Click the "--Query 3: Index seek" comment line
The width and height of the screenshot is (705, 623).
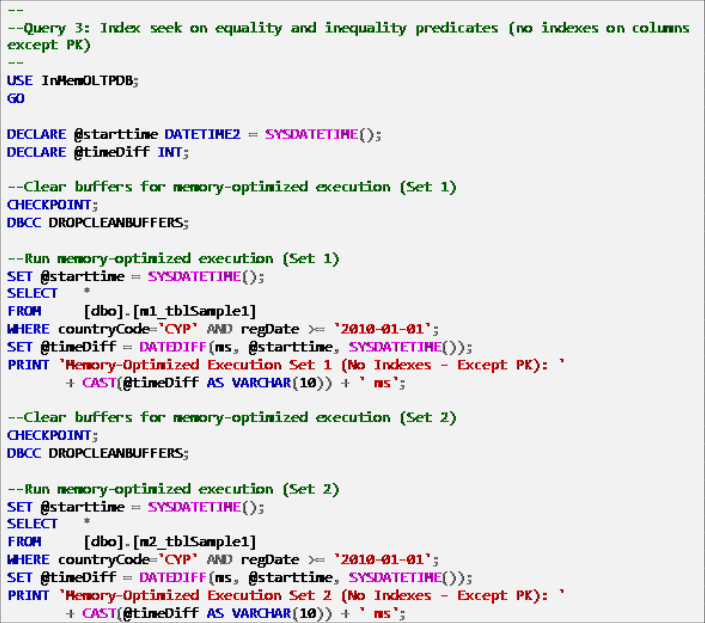(x=348, y=28)
